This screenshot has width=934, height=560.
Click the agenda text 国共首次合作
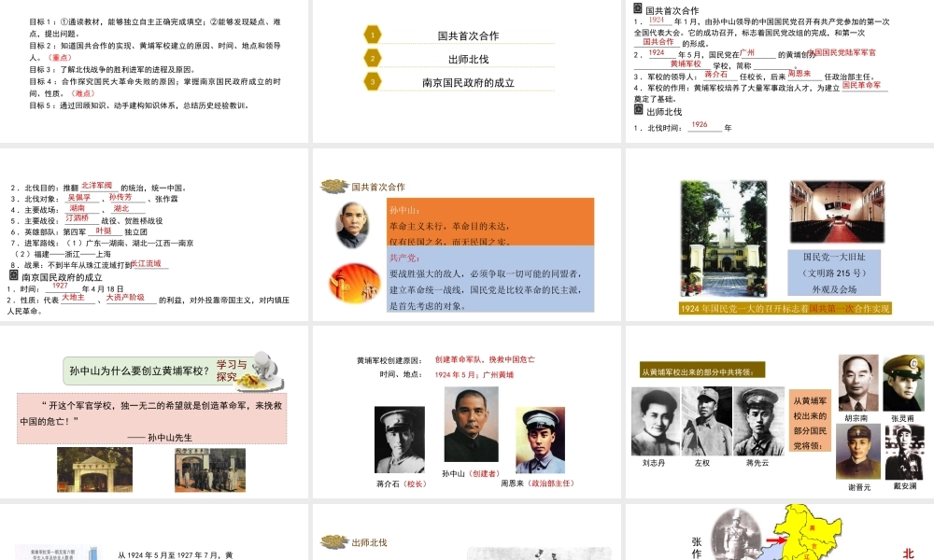click(468, 35)
